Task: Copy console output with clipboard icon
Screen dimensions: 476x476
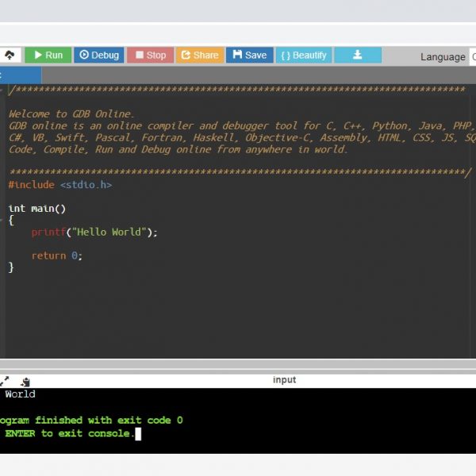Action: click(x=25, y=382)
